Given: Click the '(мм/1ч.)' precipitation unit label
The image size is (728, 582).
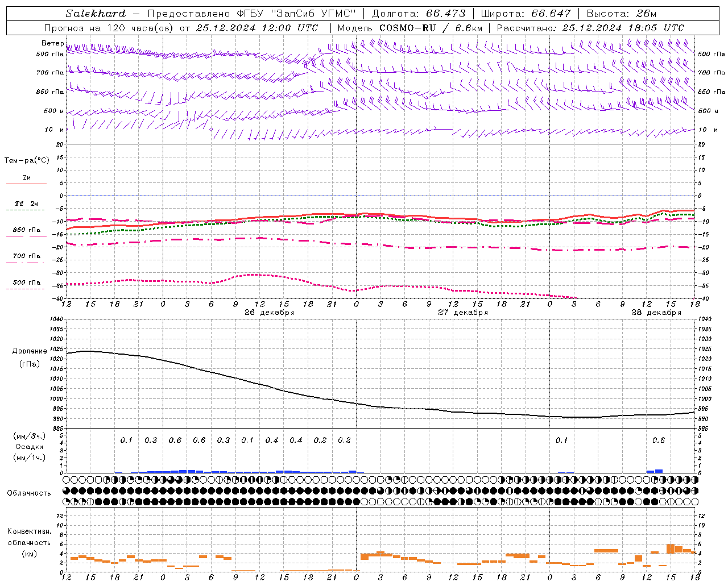Looking at the screenshot, I should [30, 458].
